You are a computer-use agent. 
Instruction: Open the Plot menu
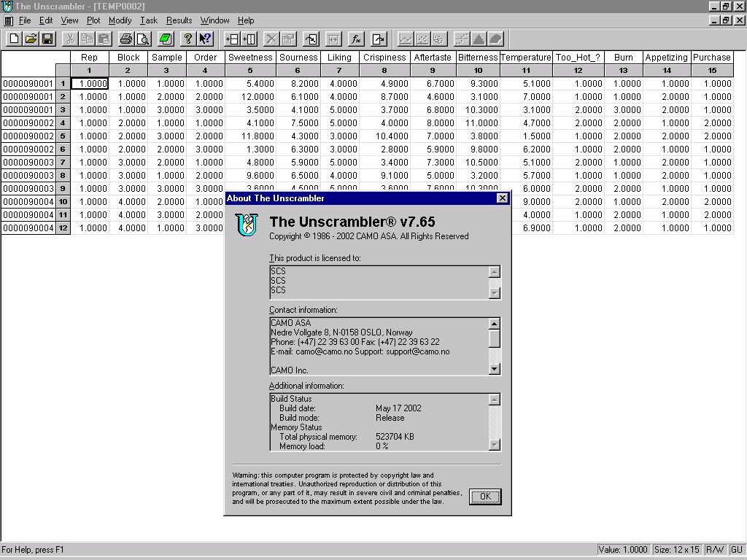(93, 20)
